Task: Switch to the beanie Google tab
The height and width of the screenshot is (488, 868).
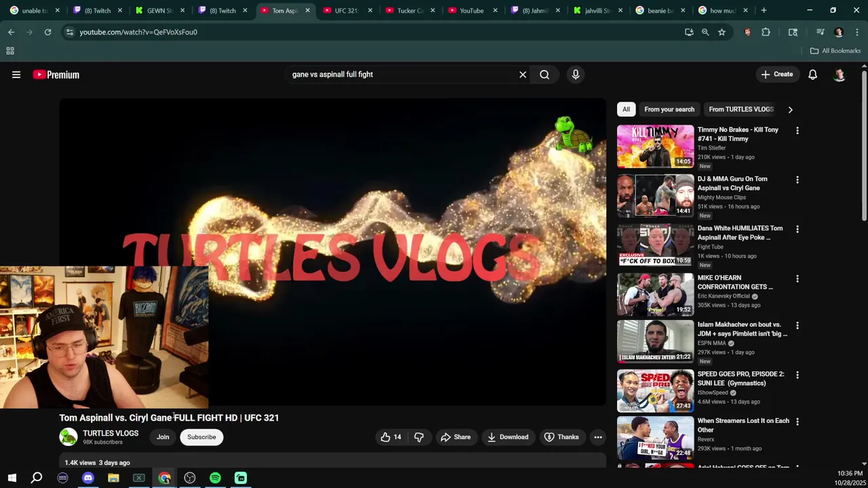Action: coord(659,10)
